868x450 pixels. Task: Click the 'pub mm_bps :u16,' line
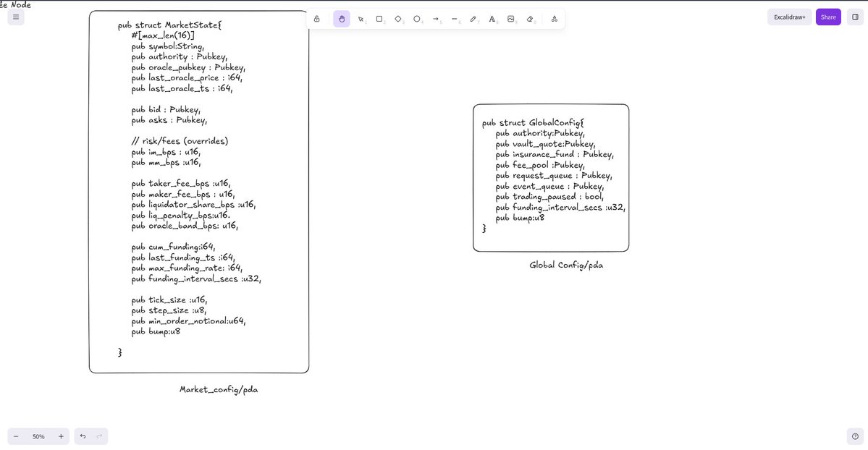[166, 163]
